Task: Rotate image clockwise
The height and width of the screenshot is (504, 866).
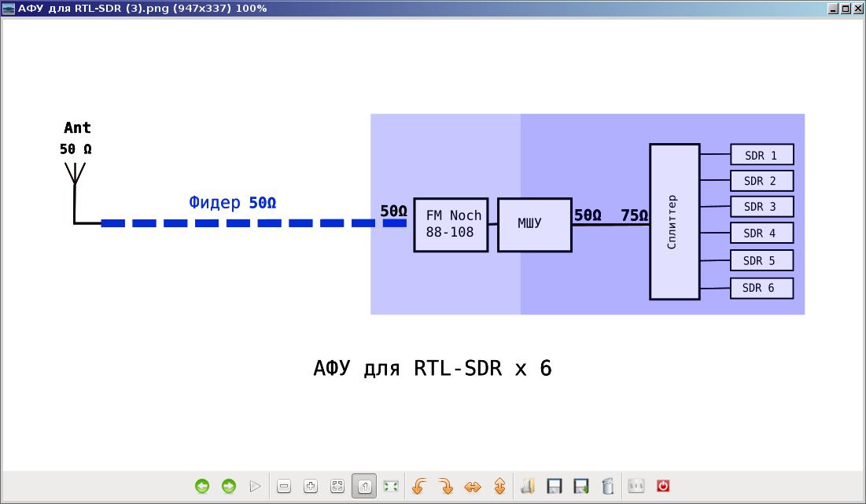Action: [446, 487]
